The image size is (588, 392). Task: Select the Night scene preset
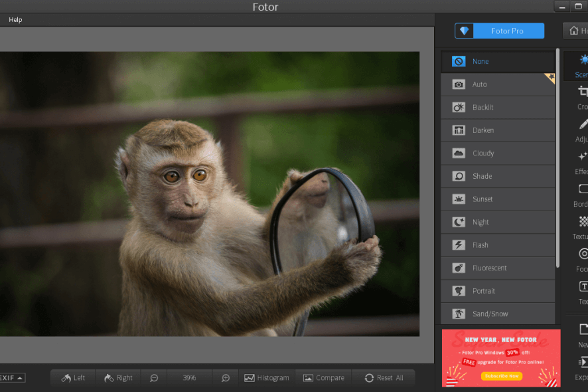[x=498, y=223]
